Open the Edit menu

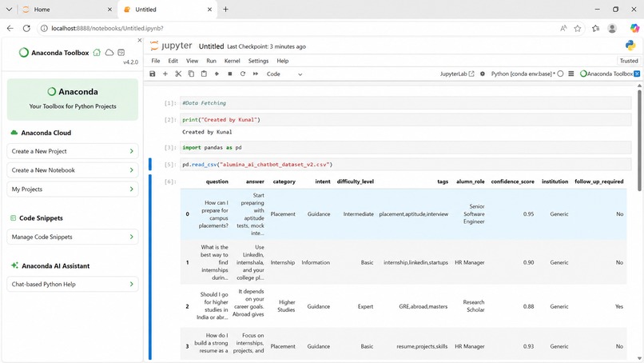173,61
